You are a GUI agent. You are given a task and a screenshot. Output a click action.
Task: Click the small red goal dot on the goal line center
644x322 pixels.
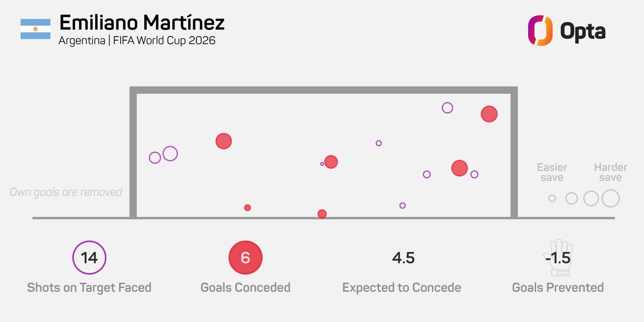(x=322, y=214)
